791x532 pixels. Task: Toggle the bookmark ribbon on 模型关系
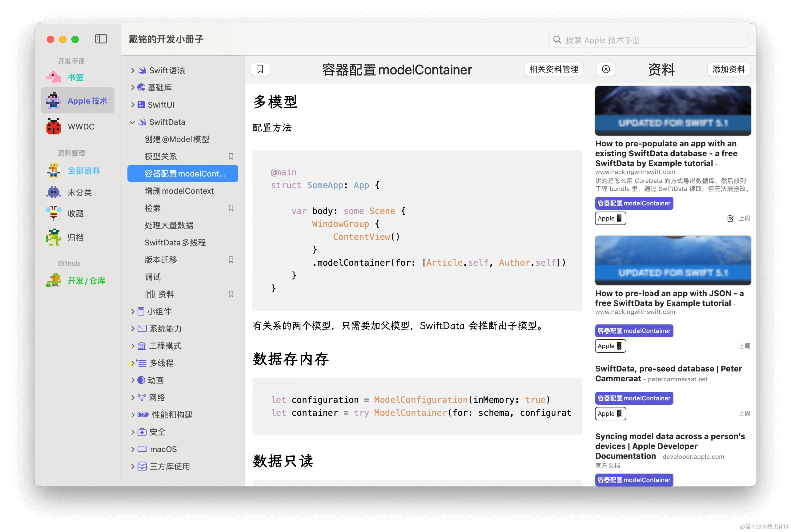(231, 156)
